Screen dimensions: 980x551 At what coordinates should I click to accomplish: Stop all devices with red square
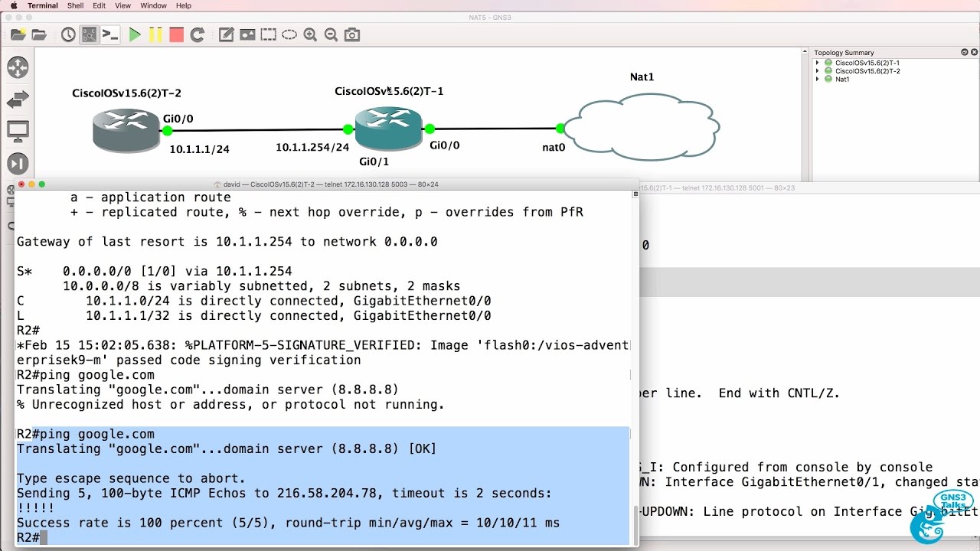coord(176,34)
